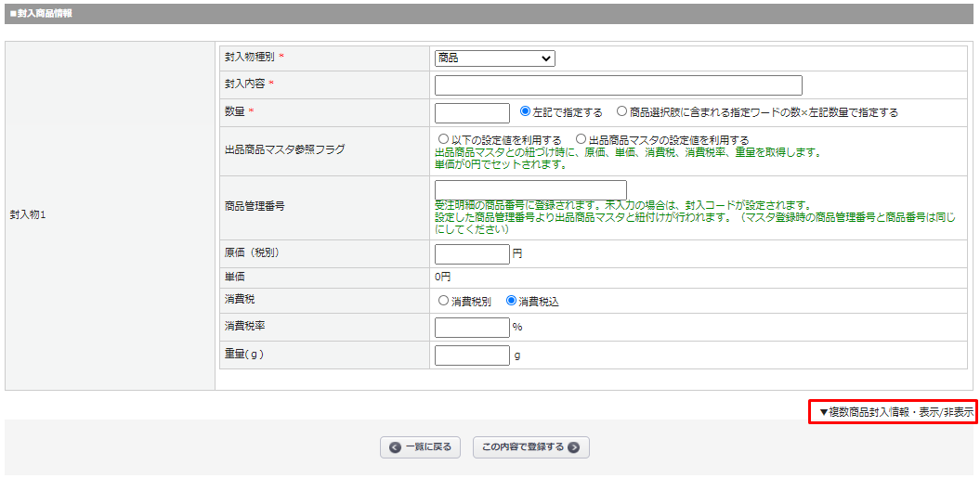Click the 商品管理番号 input field
Image resolution: width=980 pixels, height=478 pixels.
click(530, 189)
